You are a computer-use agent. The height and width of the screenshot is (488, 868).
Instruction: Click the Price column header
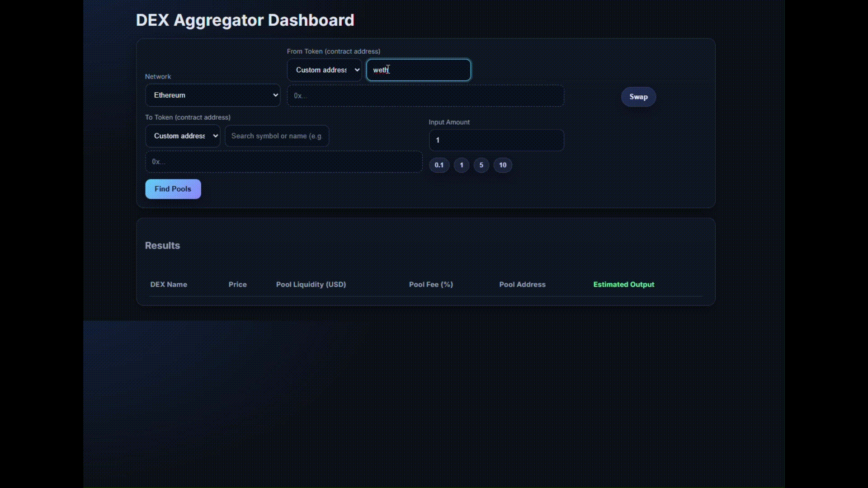pyautogui.click(x=237, y=284)
